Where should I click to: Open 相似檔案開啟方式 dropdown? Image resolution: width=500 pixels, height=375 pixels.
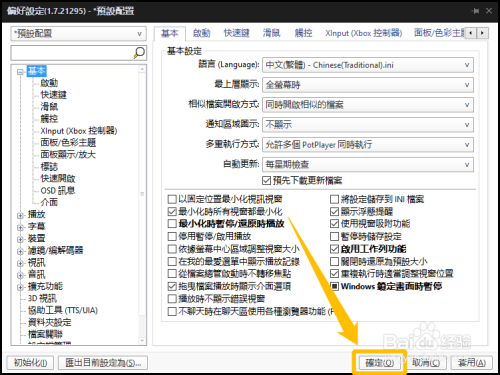coord(368,105)
